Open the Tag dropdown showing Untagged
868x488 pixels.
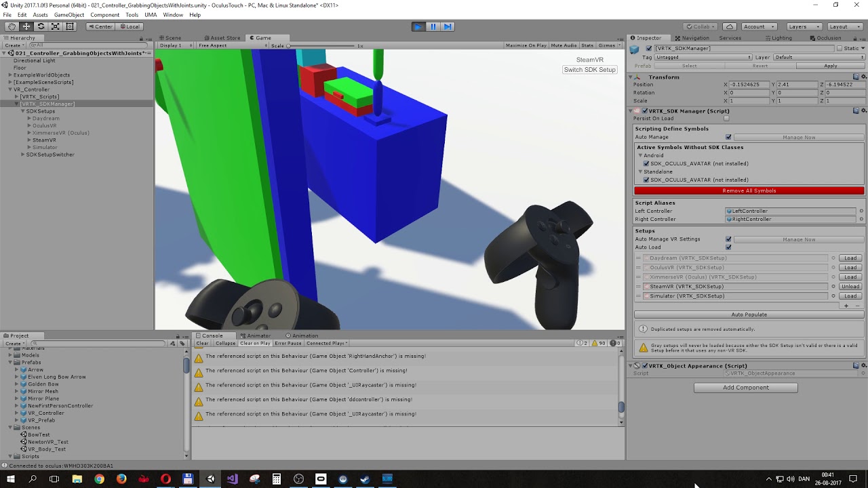[703, 57]
